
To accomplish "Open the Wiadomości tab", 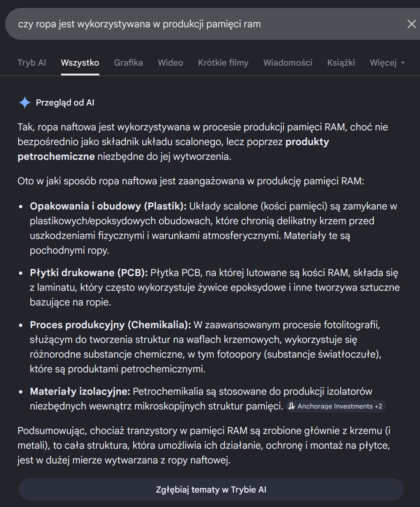I will pyautogui.click(x=288, y=63).
